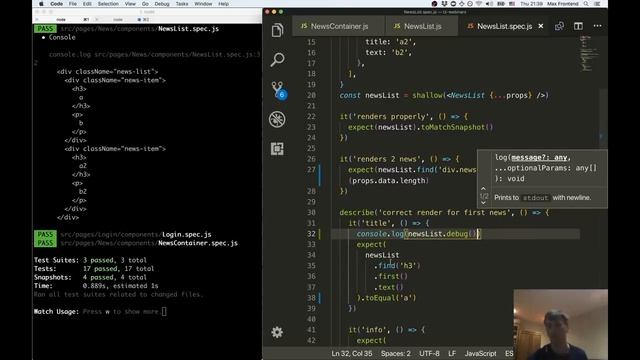The image size is (640, 360).
Task: Open the editor more actions ellipsis
Action: (597, 26)
